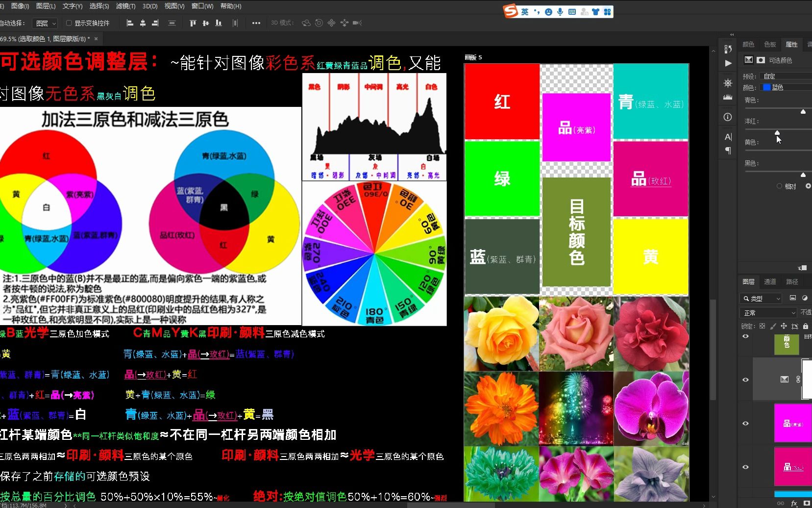This screenshot has height=508, width=812.
Task: Click the blue 蓝色 color swatch in Properties
Action: (x=766, y=87)
